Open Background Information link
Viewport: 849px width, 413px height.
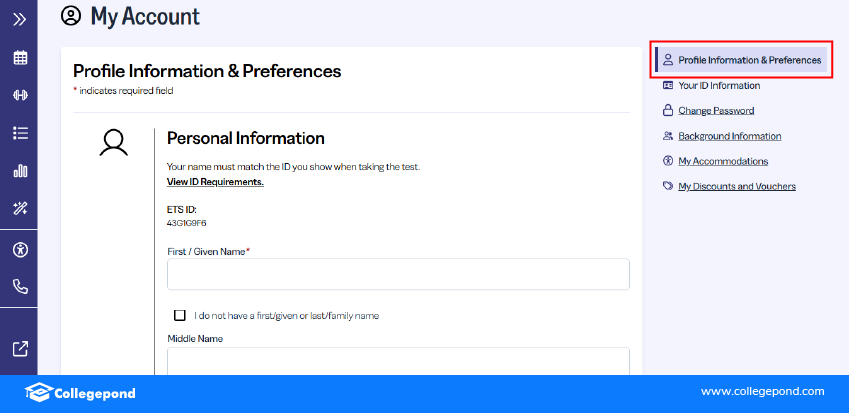tap(729, 136)
